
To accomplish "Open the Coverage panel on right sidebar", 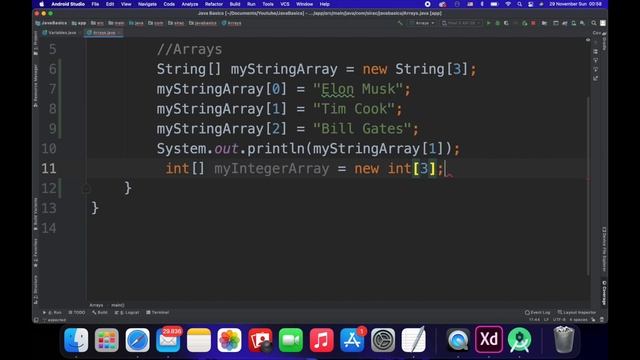I will 604,293.
